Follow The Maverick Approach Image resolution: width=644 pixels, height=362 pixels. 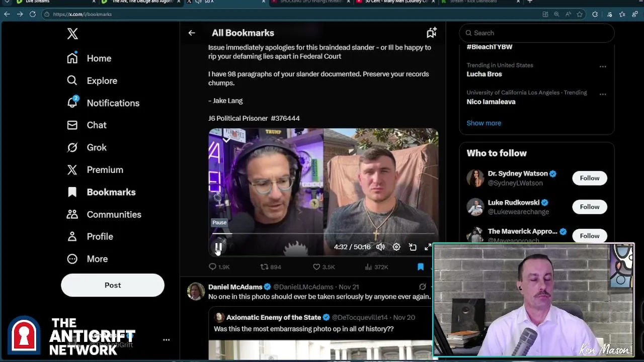point(589,236)
